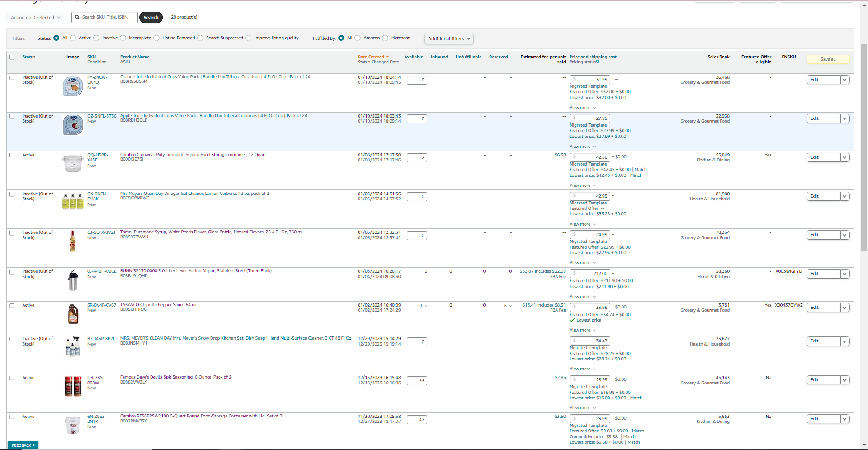The image size is (868, 450).
Task: Open the Orange Juice cups product thumbnail
Action: tap(73, 86)
